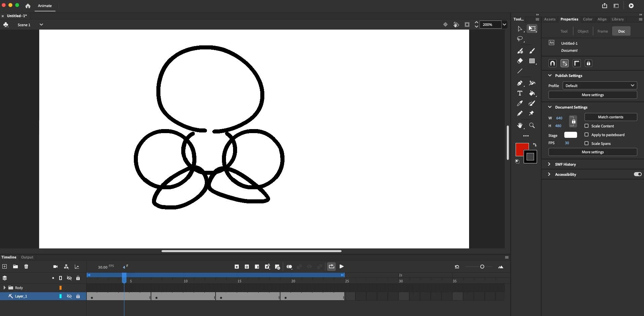Open the Stage color swatch
Screen dimensions: 644x316
pyautogui.click(x=571, y=135)
